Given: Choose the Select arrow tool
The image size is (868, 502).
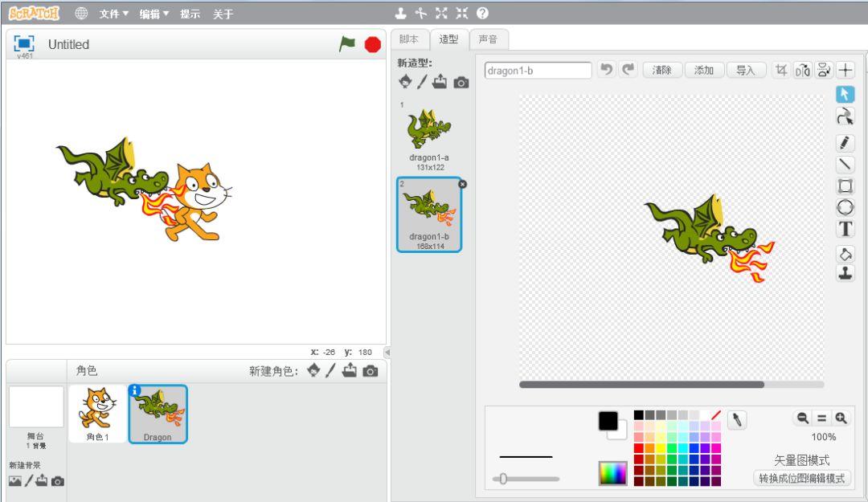Looking at the screenshot, I should click(x=845, y=95).
